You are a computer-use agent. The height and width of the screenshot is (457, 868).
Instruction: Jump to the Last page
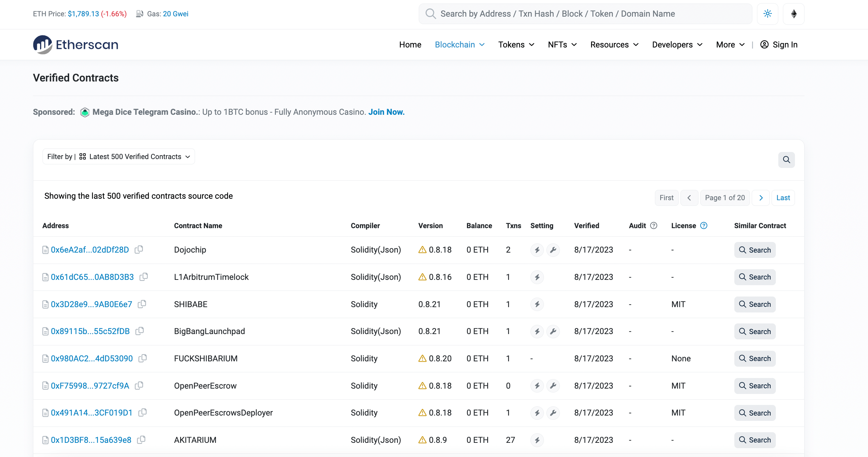coord(783,198)
